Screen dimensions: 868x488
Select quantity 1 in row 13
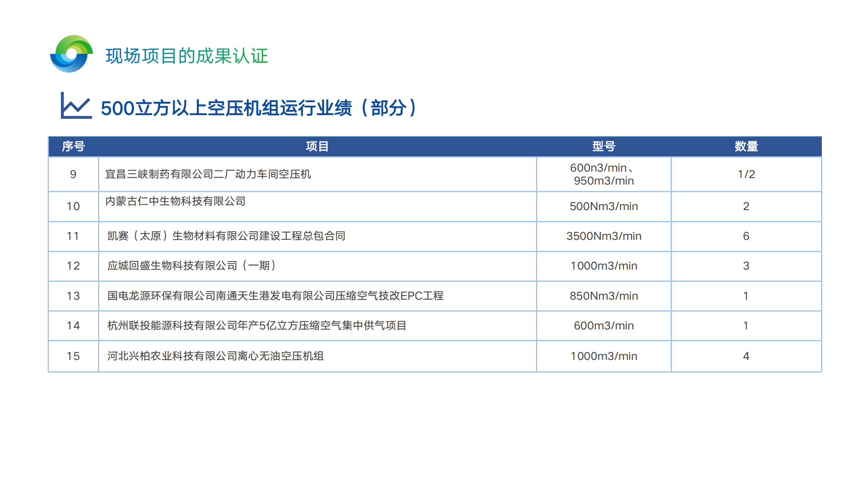click(x=746, y=296)
